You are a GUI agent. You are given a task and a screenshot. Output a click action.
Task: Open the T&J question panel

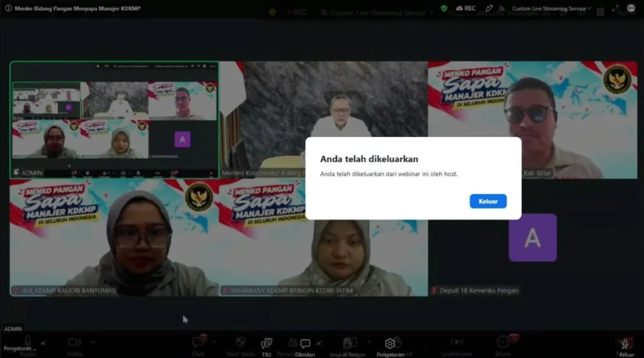click(x=266, y=345)
